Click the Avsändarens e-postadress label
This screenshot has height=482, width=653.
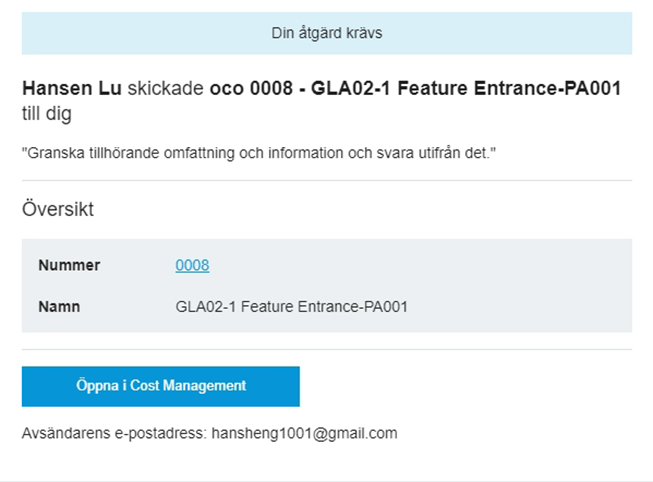[x=114, y=433]
